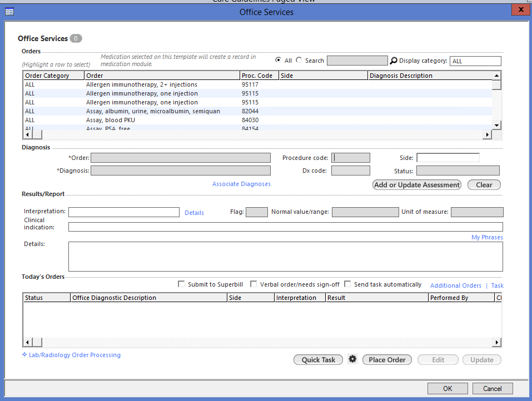Click orders list scroll up arrow
532x401 pixels.
(496, 76)
